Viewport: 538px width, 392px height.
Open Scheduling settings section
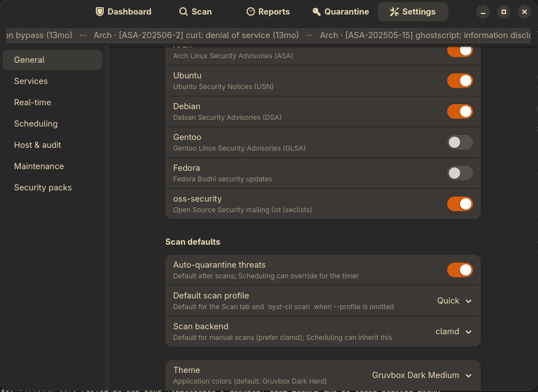(53, 123)
